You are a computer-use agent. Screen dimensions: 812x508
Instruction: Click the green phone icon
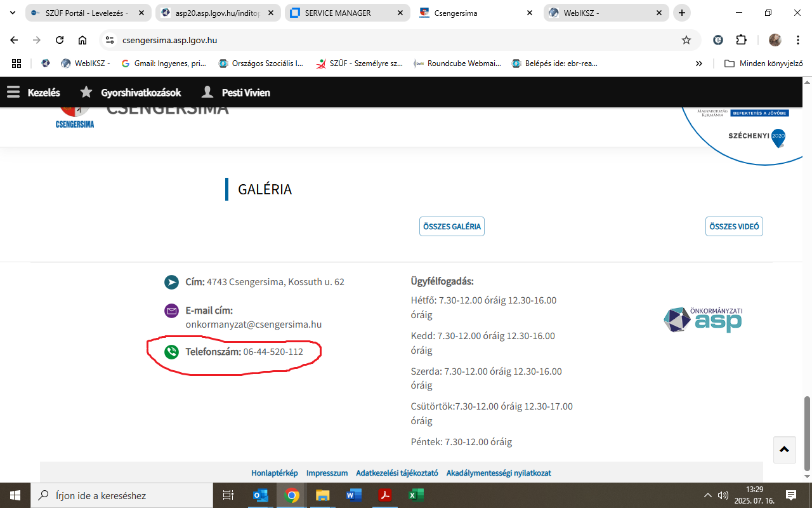pos(171,352)
